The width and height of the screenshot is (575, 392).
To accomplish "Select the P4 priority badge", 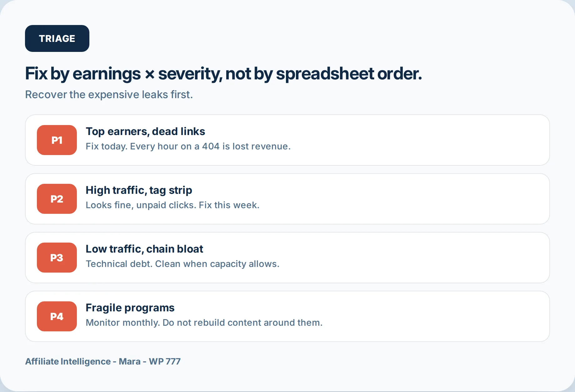I will (x=57, y=316).
